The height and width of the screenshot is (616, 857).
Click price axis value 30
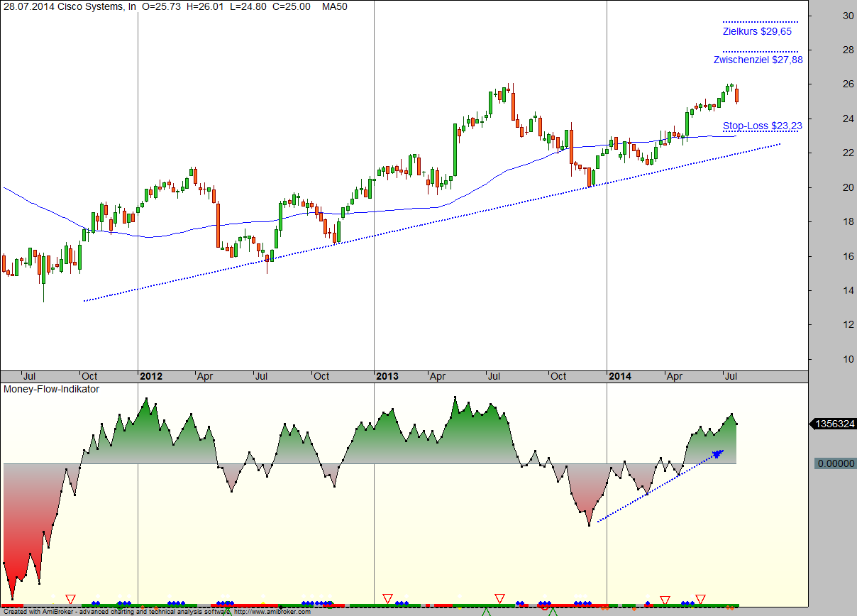pyautogui.click(x=848, y=16)
